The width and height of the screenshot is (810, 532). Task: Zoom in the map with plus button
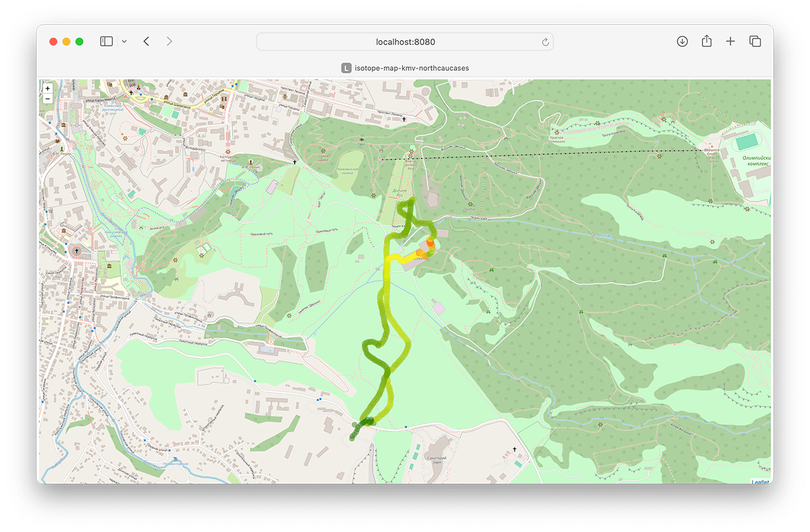[47, 88]
